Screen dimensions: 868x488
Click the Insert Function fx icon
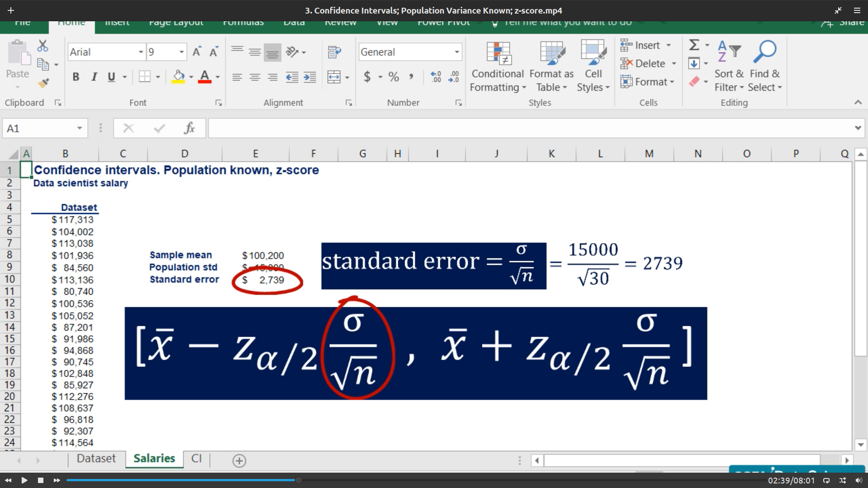click(x=189, y=128)
